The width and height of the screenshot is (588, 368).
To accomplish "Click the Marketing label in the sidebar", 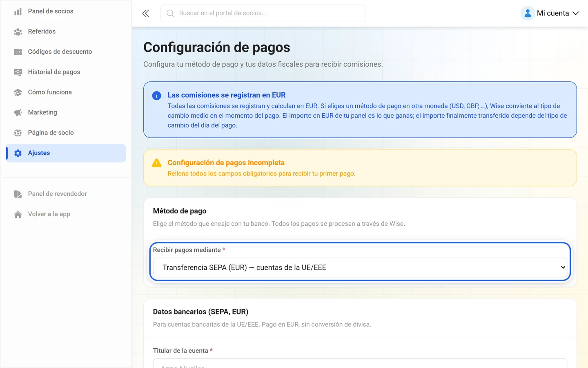I will (x=42, y=112).
